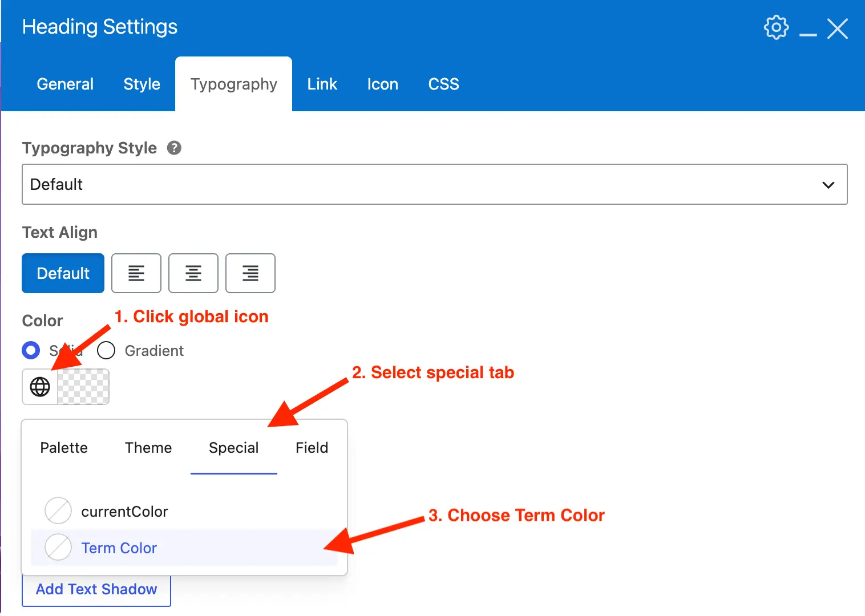Viewport: 865px width, 616px height.
Task: Open the settings gear in header
Action: (776, 27)
